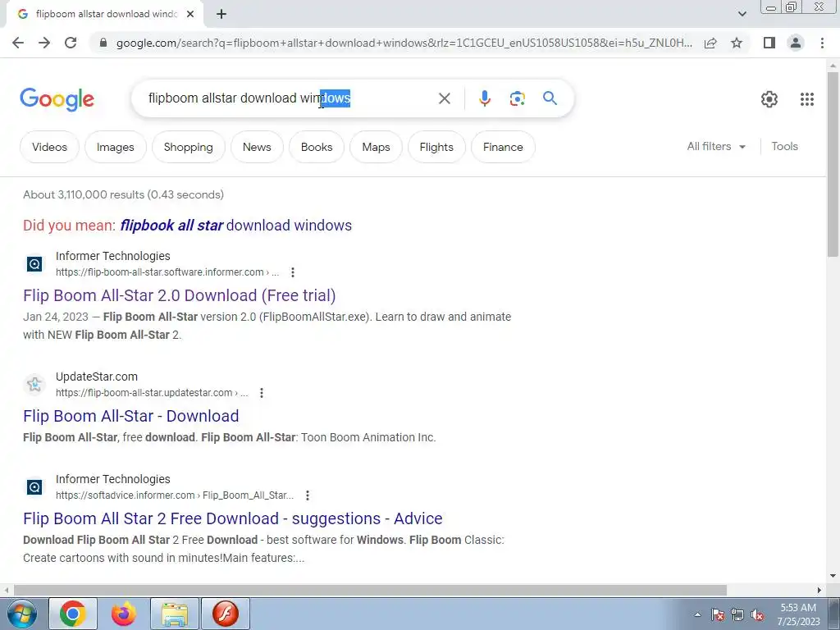Open Chrome three-dot menu
The image size is (840, 630).
(822, 43)
